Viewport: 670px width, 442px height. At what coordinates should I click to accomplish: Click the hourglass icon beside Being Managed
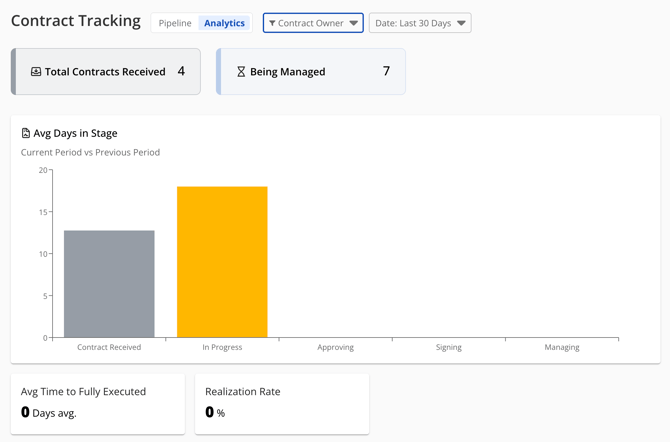click(241, 72)
